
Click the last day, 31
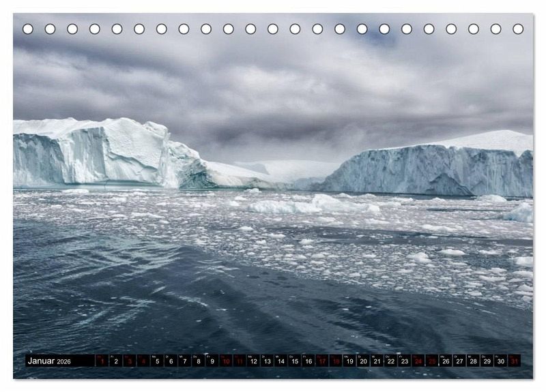pos(514,361)
